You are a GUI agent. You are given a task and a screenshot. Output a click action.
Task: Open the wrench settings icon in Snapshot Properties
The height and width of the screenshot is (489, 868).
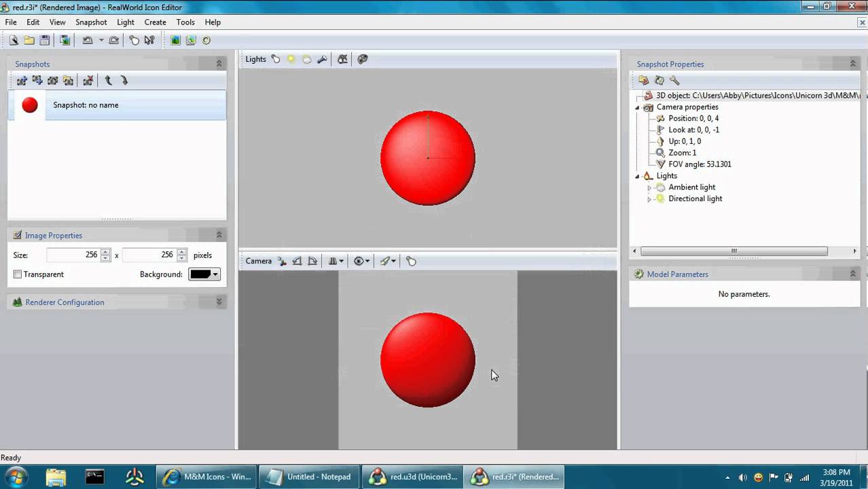click(x=674, y=80)
